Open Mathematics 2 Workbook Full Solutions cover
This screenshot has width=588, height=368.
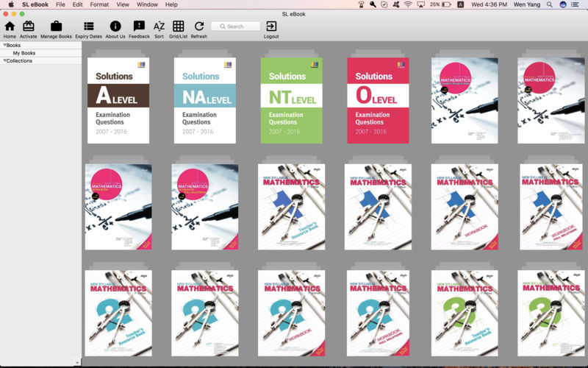coord(378,314)
